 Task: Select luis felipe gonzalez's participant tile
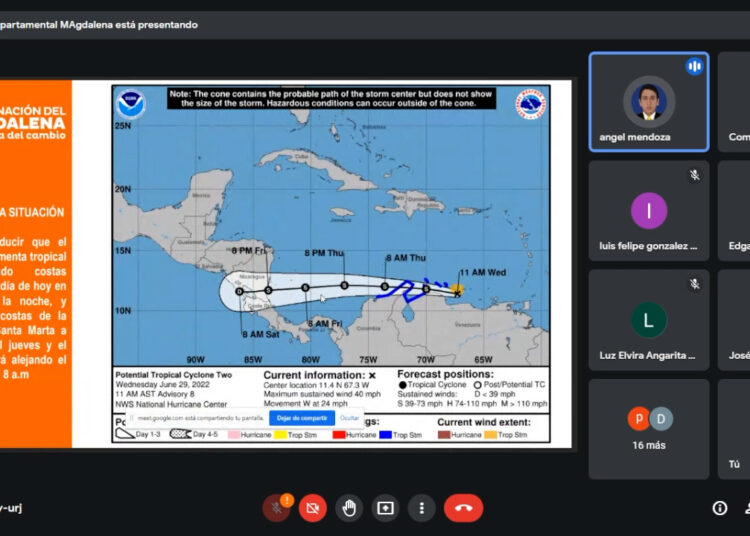648,210
